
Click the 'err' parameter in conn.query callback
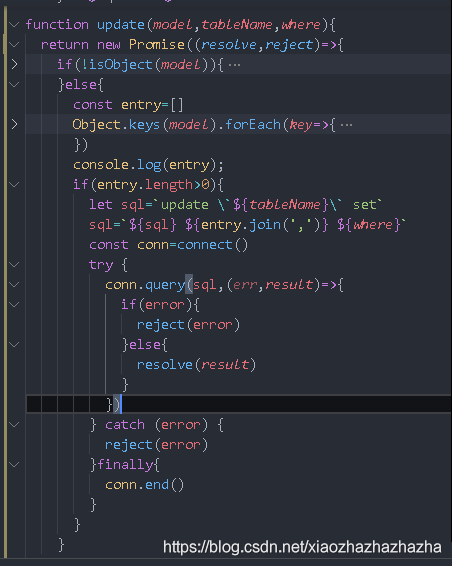245,285
